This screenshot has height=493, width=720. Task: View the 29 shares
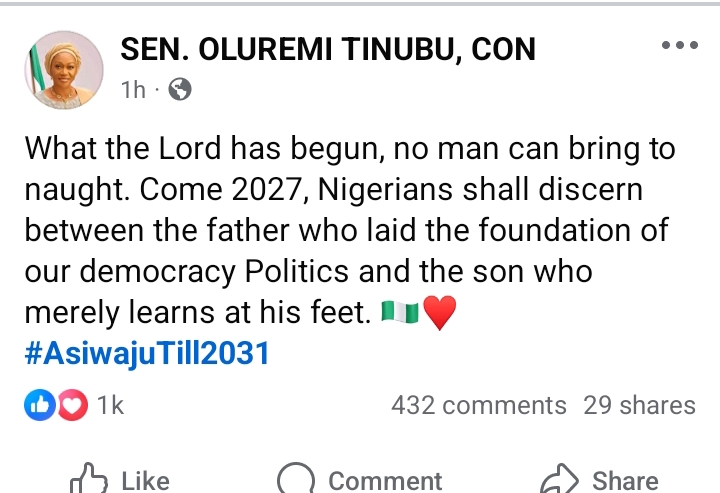tap(640, 405)
